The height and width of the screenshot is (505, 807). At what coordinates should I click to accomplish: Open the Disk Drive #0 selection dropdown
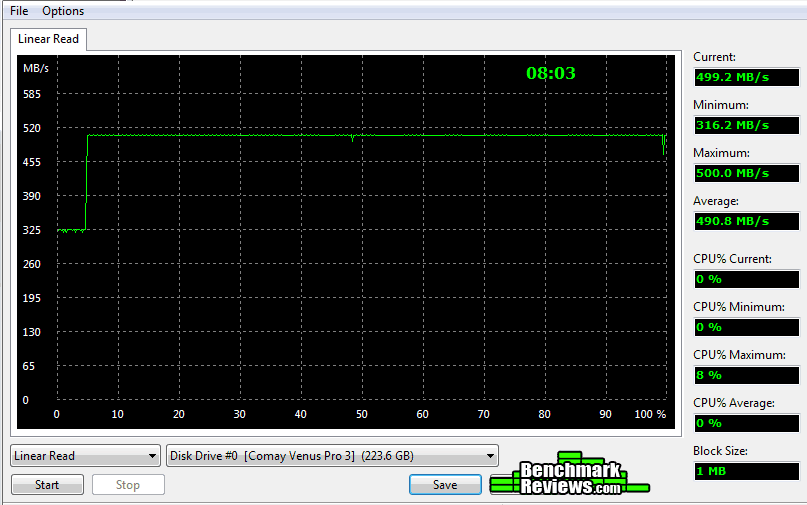pos(332,456)
